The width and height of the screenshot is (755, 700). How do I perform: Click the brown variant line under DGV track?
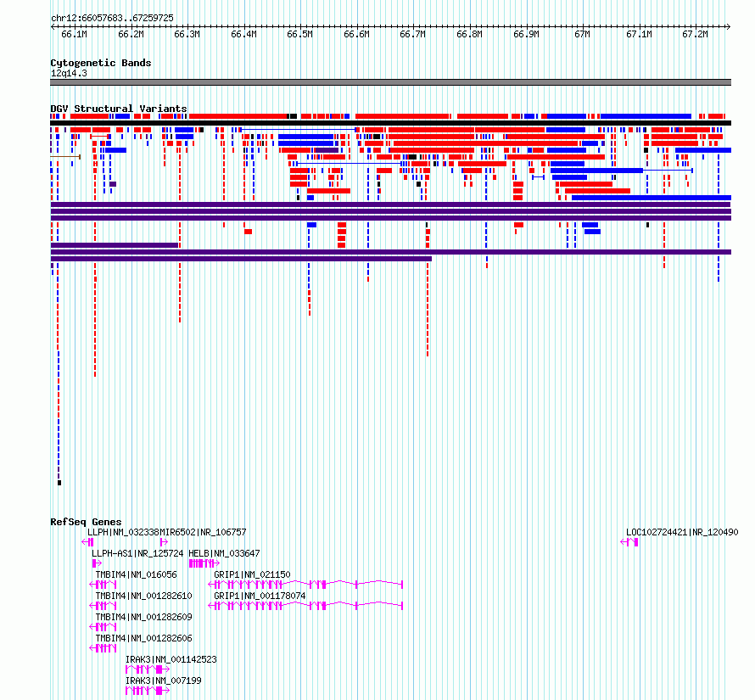pos(65,157)
